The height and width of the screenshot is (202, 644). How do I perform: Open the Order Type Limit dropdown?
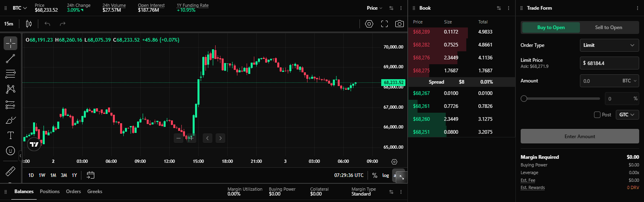[x=609, y=45]
